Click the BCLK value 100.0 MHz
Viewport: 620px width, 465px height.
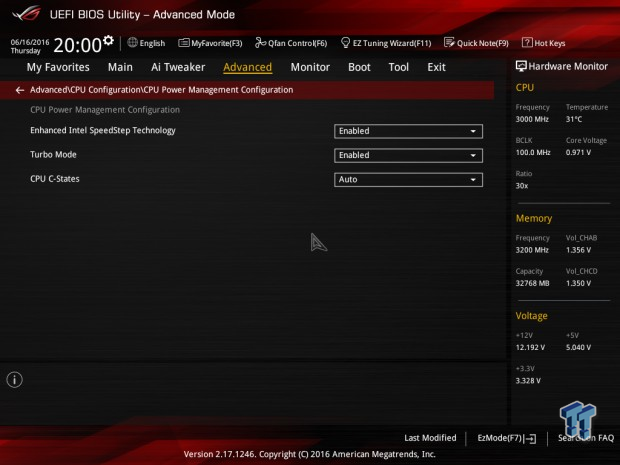point(533,153)
